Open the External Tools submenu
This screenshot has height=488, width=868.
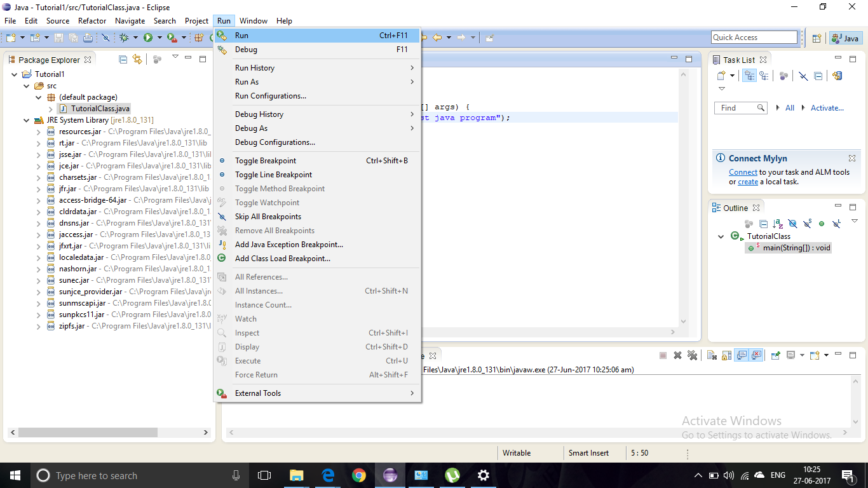(x=316, y=393)
